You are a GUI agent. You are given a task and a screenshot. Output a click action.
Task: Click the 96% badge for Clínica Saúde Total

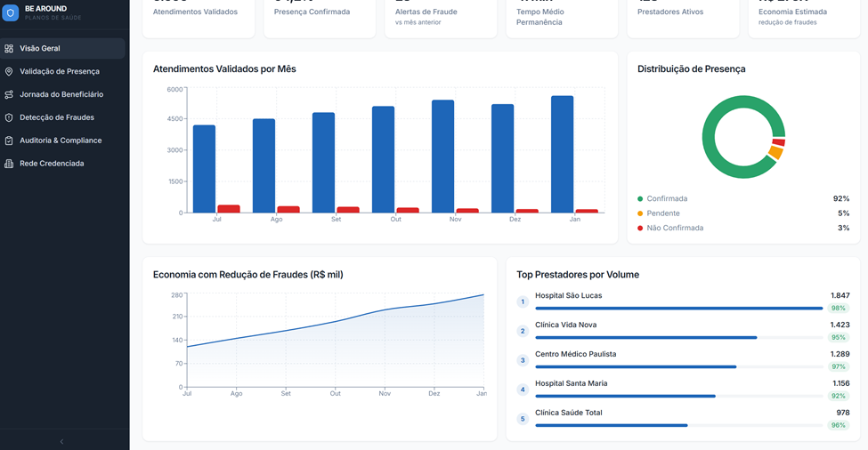coord(839,425)
